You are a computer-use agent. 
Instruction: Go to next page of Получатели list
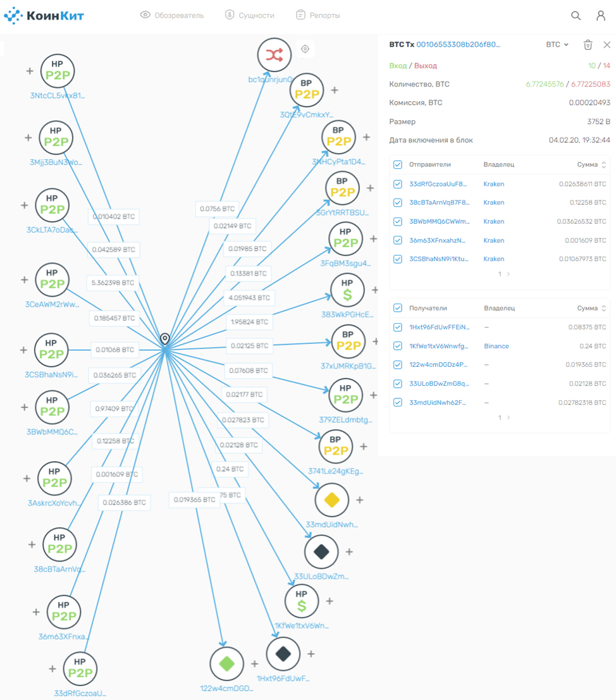508,418
